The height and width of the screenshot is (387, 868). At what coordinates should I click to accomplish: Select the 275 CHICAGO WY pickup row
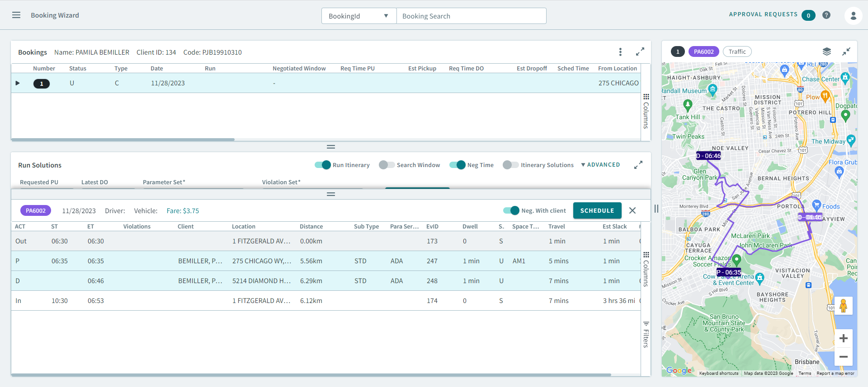(326, 261)
